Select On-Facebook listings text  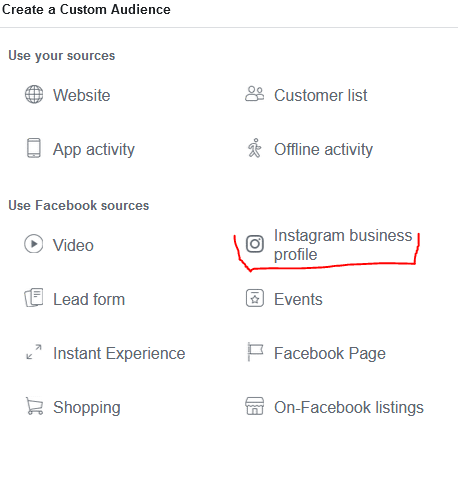349,407
